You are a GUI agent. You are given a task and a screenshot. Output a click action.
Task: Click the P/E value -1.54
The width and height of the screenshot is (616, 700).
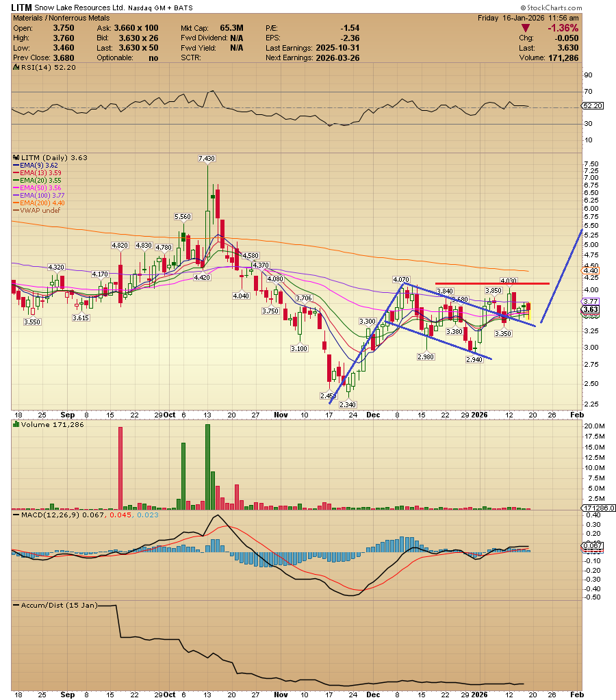(x=350, y=28)
